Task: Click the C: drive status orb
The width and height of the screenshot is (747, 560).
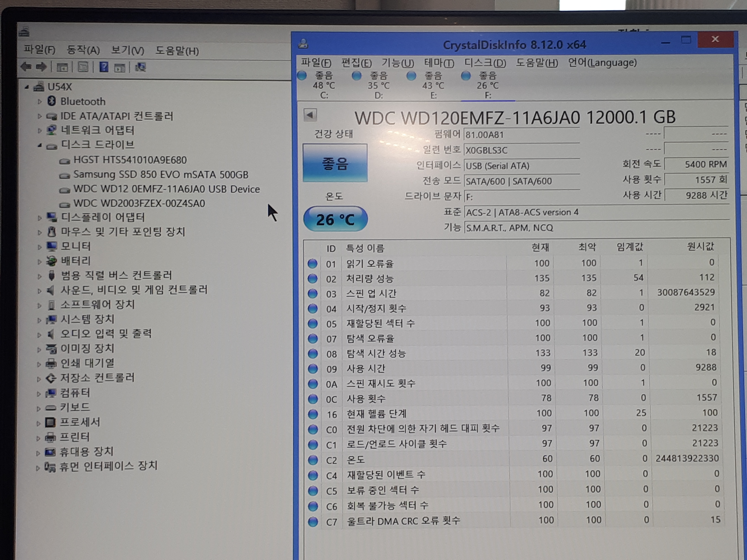Action: pyautogui.click(x=302, y=76)
